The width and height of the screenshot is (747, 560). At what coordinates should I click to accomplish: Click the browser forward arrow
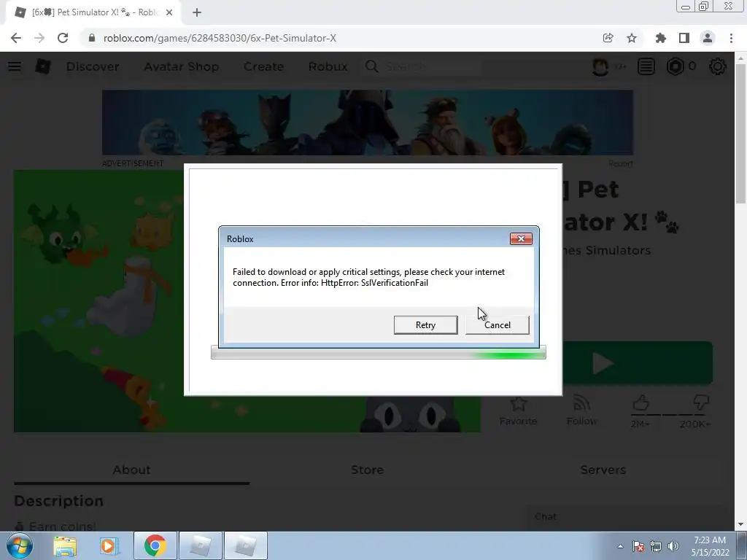pos(39,38)
